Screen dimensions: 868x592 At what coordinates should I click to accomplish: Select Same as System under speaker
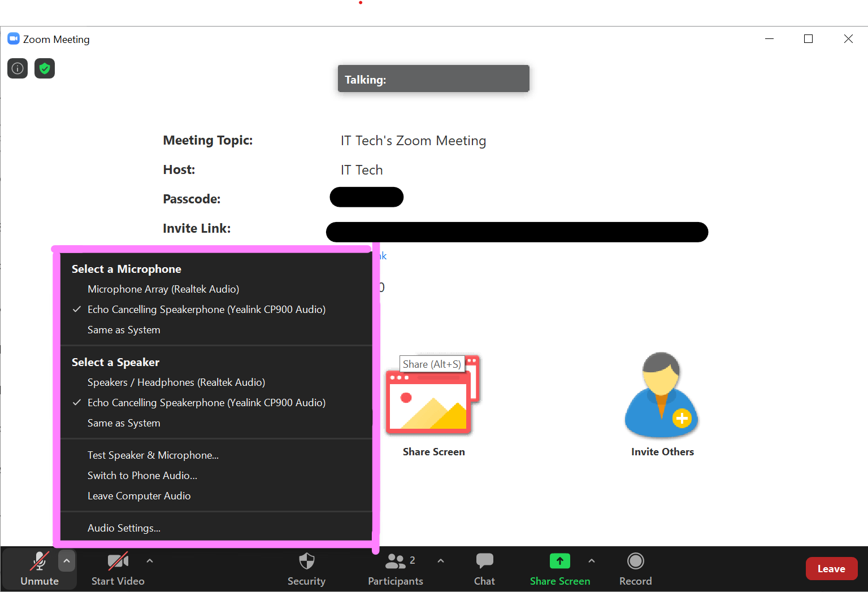(x=216, y=423)
